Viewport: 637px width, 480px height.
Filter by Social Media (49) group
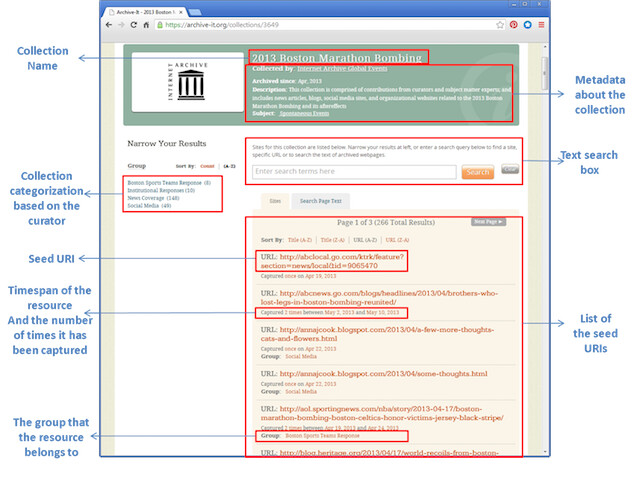[149, 205]
